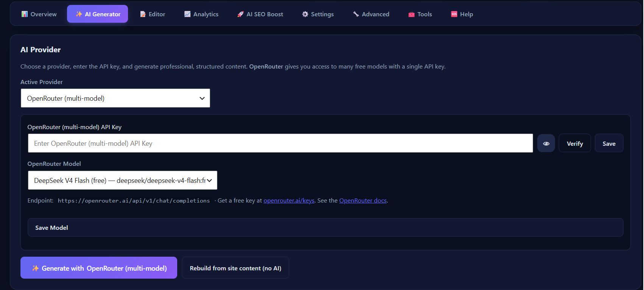644x290 pixels.
Task: Click the Overview chart icon
Action: (25, 14)
